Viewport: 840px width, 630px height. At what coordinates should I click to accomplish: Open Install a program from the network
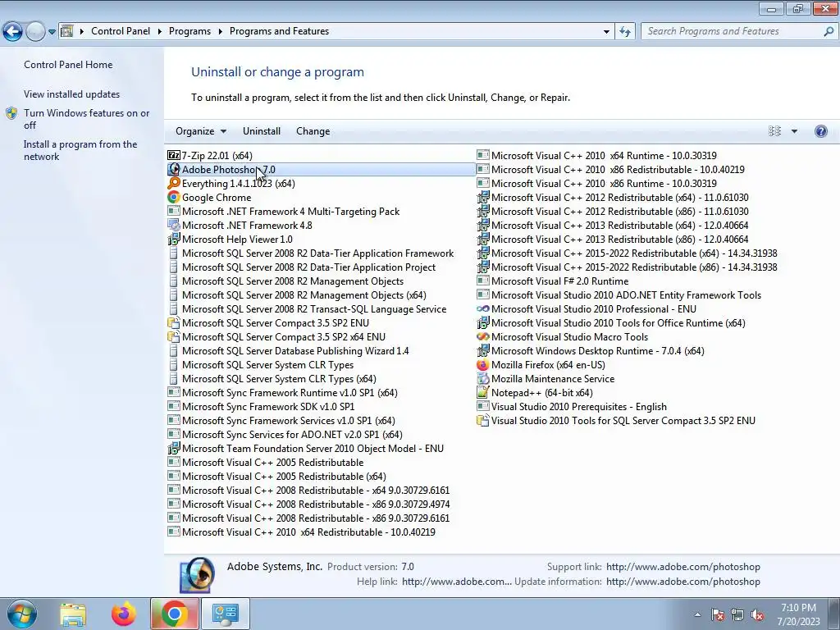(x=80, y=151)
